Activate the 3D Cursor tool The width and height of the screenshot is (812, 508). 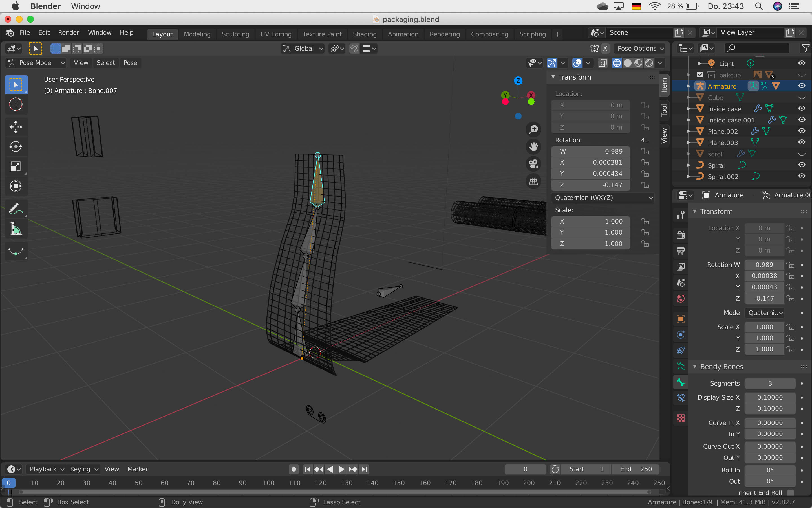coord(16,104)
